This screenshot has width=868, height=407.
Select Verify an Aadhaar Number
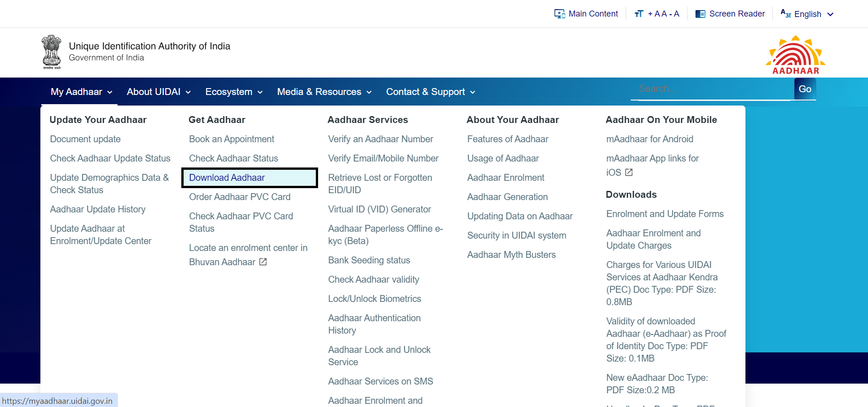(381, 139)
